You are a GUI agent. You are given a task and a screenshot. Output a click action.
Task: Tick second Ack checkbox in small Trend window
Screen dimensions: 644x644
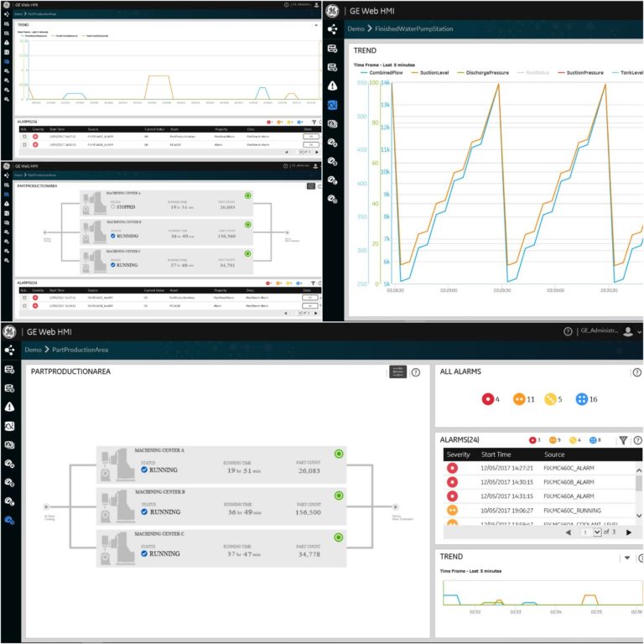(24, 144)
